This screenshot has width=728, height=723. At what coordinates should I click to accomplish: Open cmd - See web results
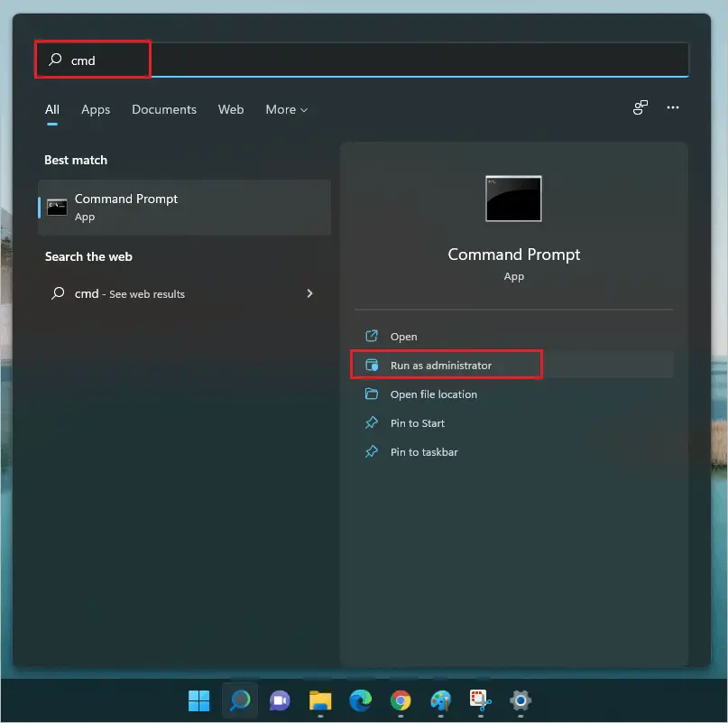[x=184, y=293]
